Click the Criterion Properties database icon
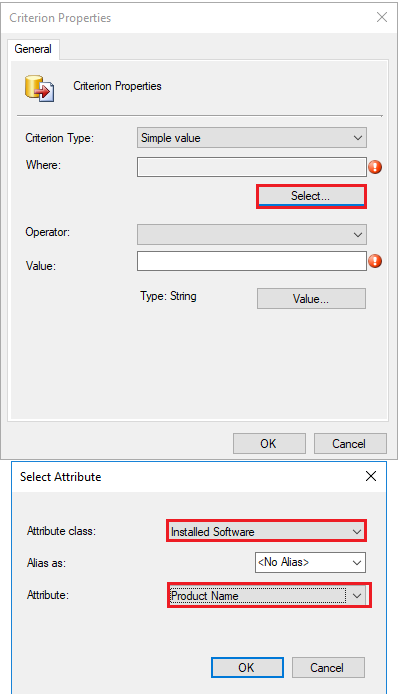399x694 pixels. (x=39, y=88)
